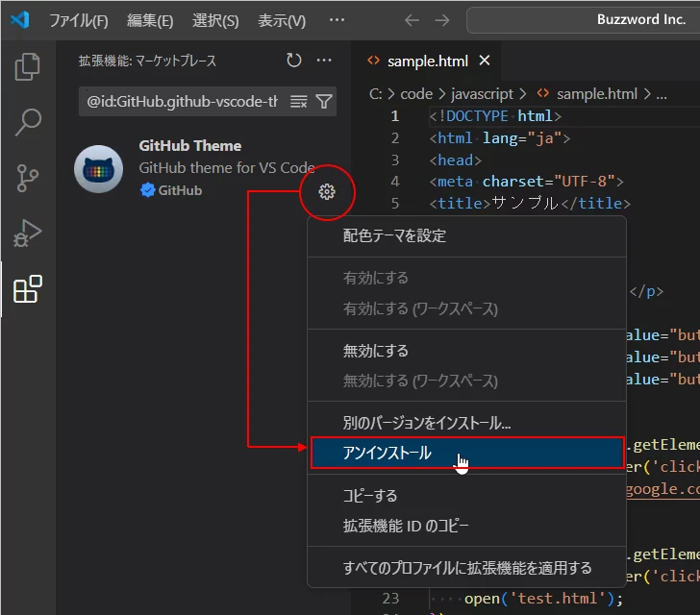This screenshot has height=615, width=700.
Task: Click the sample.html tab file icon
Action: coord(373,61)
